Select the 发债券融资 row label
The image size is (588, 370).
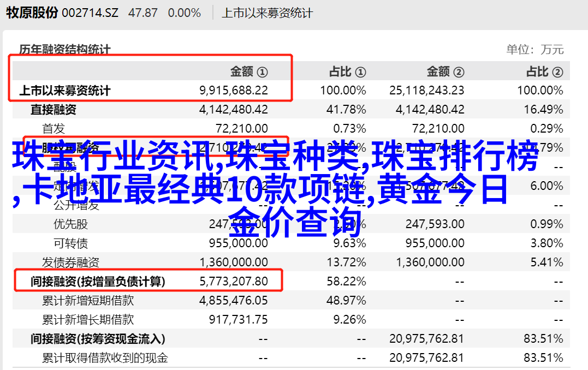(70, 262)
